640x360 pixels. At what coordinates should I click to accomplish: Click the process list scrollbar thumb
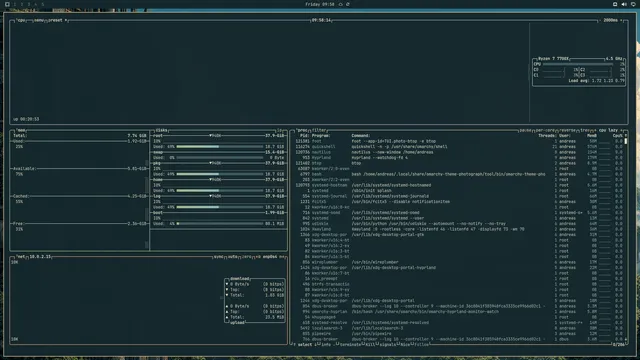point(626,141)
